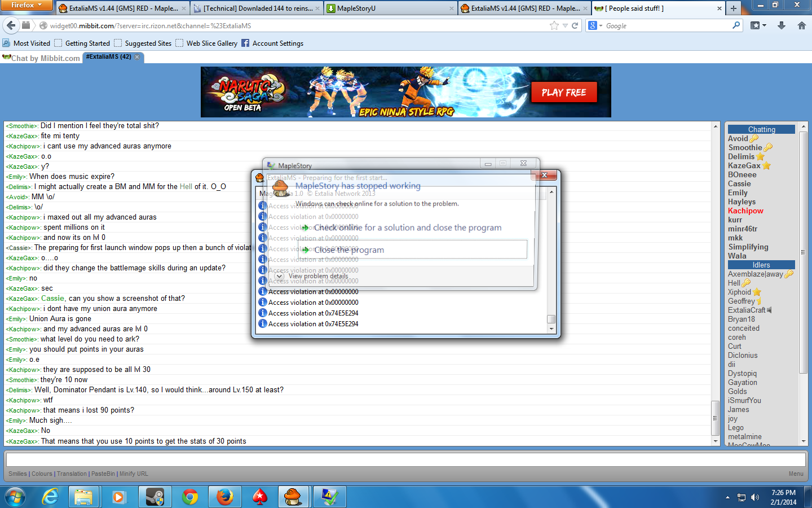The height and width of the screenshot is (508, 812).
Task: Collapse the Chatting user group header
Action: pyautogui.click(x=761, y=129)
